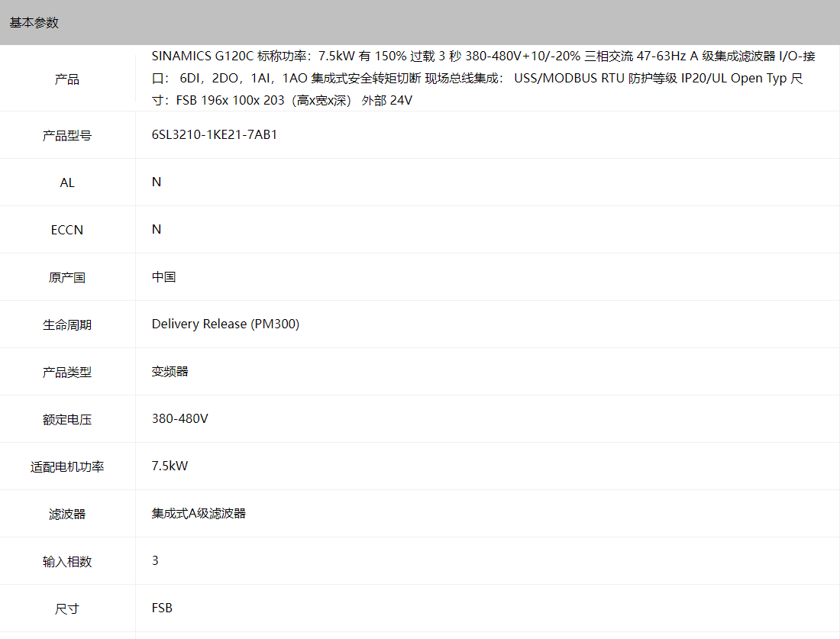Select the 适配电机功率 label
Screen dimensions: 840x639
(67, 466)
